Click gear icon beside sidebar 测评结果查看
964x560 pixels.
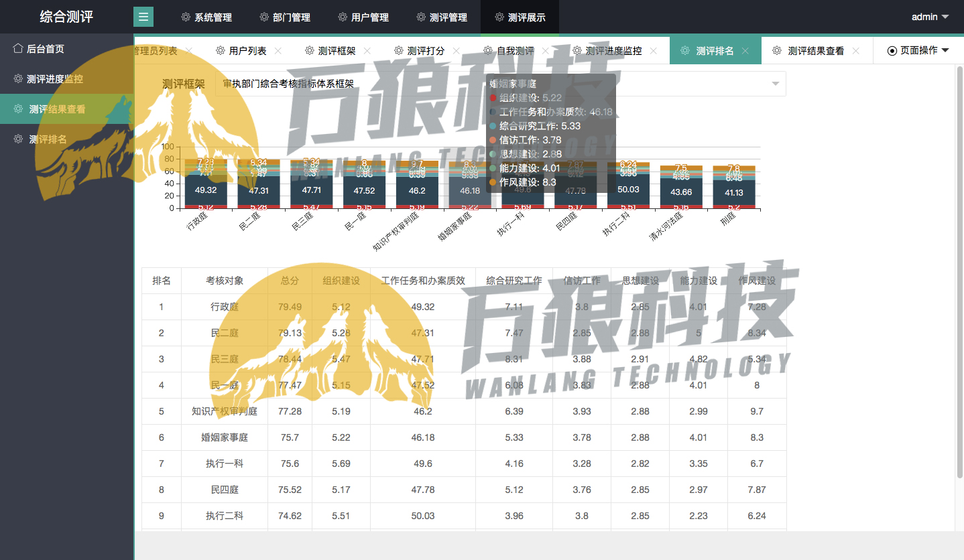18,109
